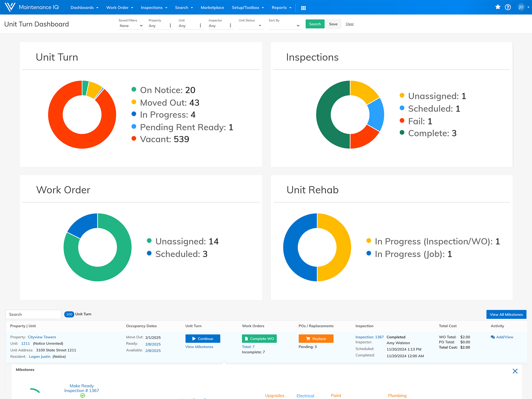Open the Marketplace menu item
532x399 pixels.
pos(212,8)
